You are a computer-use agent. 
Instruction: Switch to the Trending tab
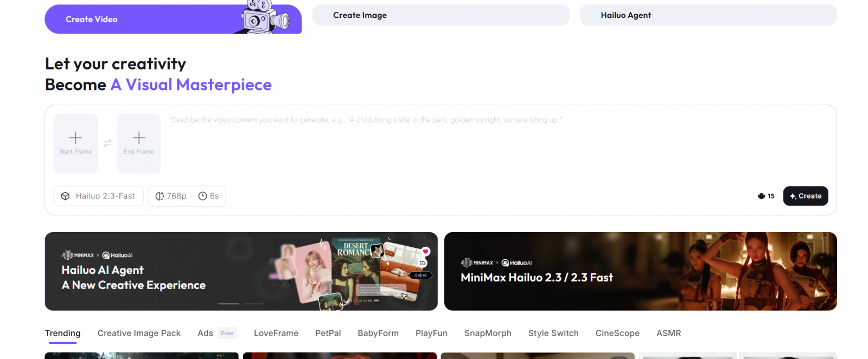62,333
